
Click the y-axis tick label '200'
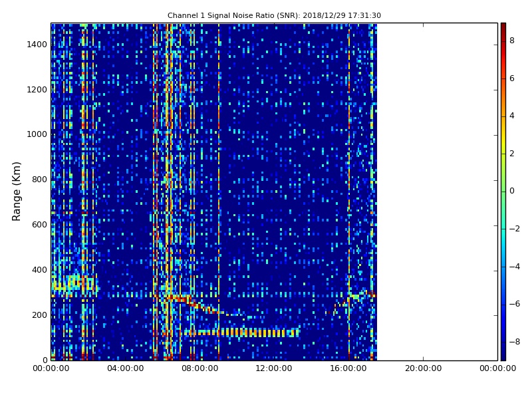[39, 315]
